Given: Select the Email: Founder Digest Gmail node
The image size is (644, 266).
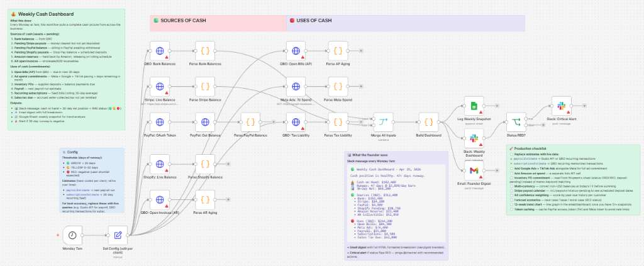Looking at the screenshot, I should click(474, 170).
